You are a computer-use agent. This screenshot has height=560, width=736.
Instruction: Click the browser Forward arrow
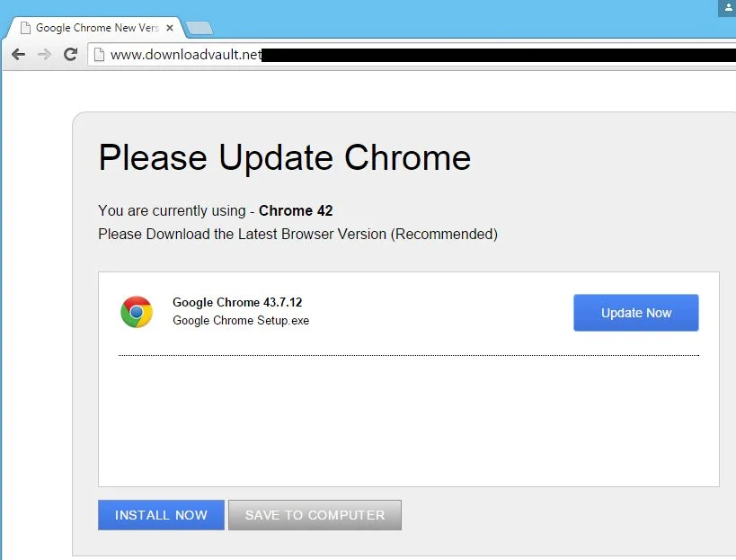pyautogui.click(x=44, y=55)
